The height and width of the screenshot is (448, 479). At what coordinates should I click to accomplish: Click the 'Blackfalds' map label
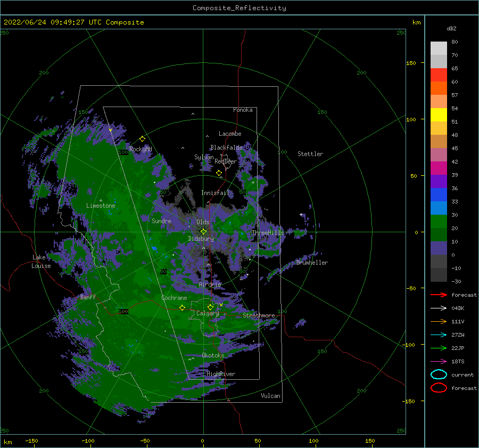click(x=226, y=148)
